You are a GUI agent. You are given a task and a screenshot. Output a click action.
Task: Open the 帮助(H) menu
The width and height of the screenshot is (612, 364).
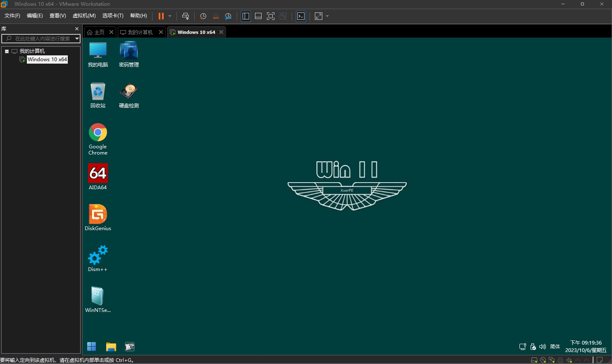pyautogui.click(x=138, y=16)
